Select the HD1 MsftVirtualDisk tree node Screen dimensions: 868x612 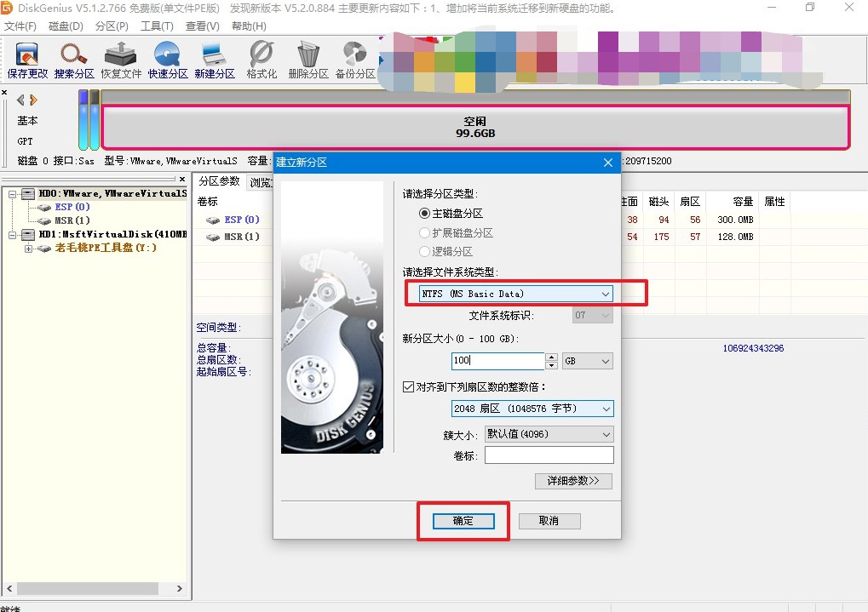112,234
